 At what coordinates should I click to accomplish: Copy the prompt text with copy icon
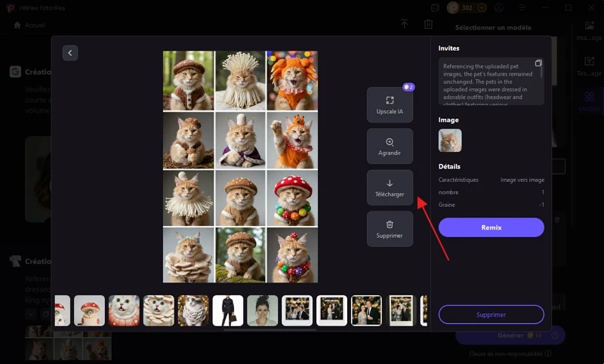(x=538, y=63)
